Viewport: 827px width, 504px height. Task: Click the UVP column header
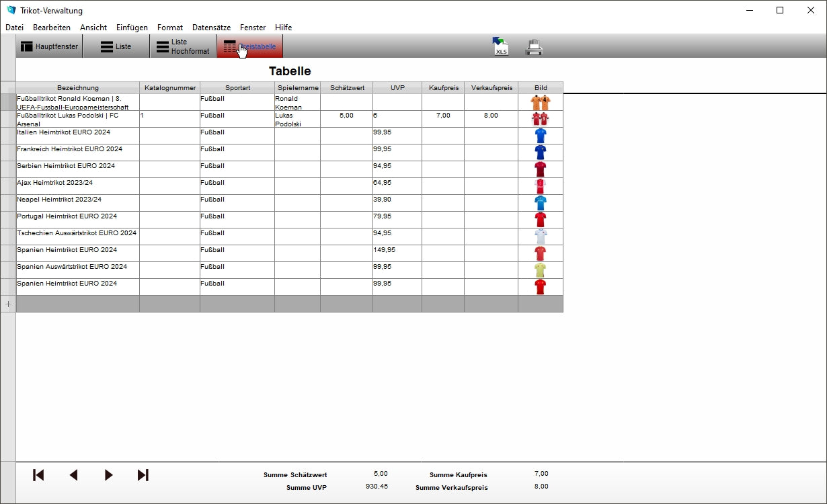(x=397, y=88)
